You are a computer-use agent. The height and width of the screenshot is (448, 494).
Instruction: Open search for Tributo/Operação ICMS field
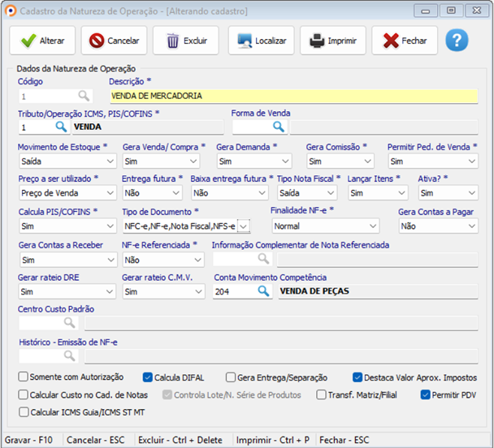pyautogui.click(x=61, y=127)
